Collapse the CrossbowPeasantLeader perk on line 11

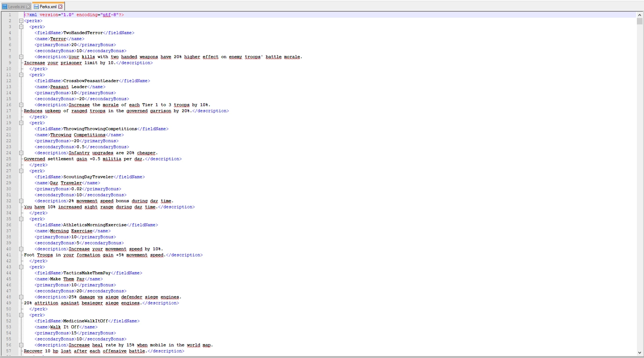point(21,75)
